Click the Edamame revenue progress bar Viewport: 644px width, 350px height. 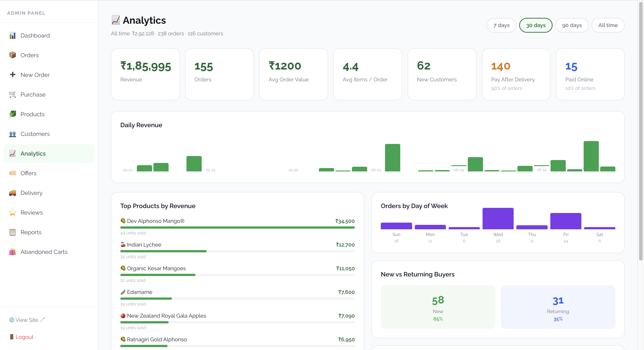click(x=237, y=299)
